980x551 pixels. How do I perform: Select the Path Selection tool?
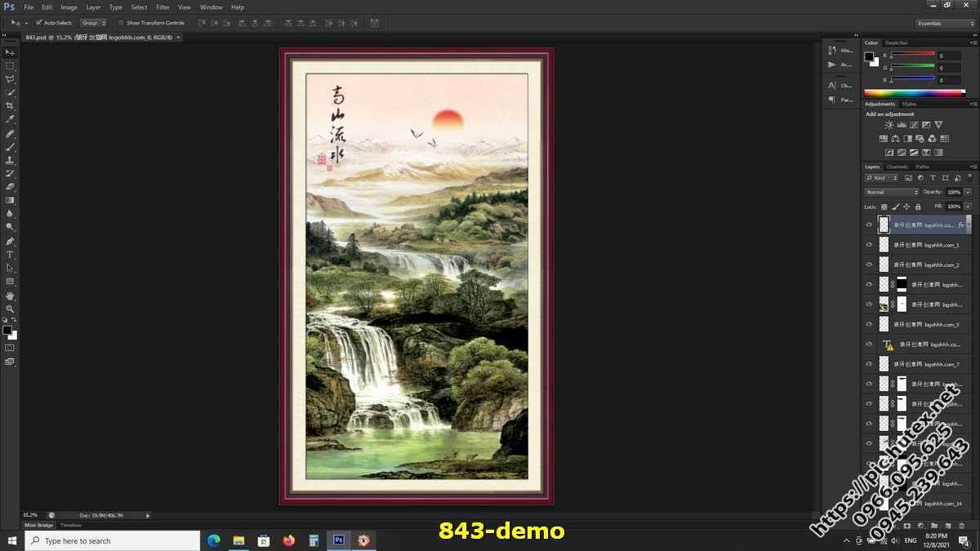(x=10, y=268)
